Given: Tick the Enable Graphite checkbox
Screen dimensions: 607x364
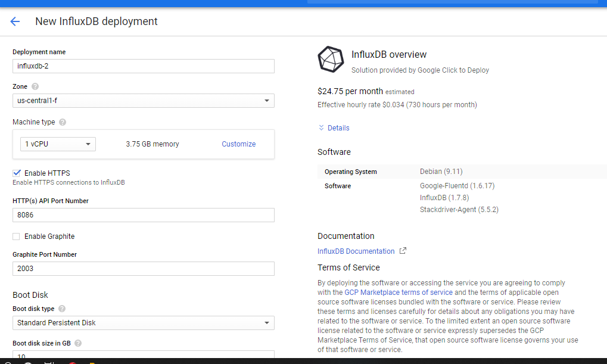Looking at the screenshot, I should [x=17, y=237].
